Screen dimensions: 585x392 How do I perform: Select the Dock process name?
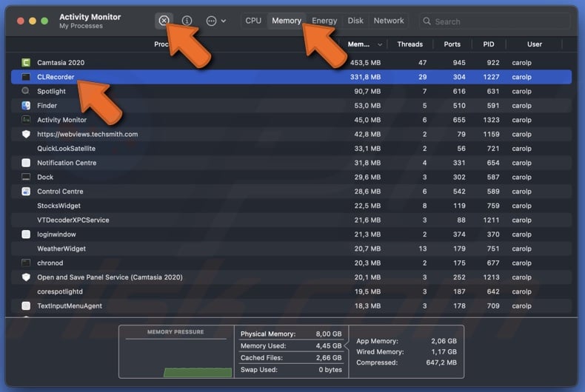click(x=45, y=177)
